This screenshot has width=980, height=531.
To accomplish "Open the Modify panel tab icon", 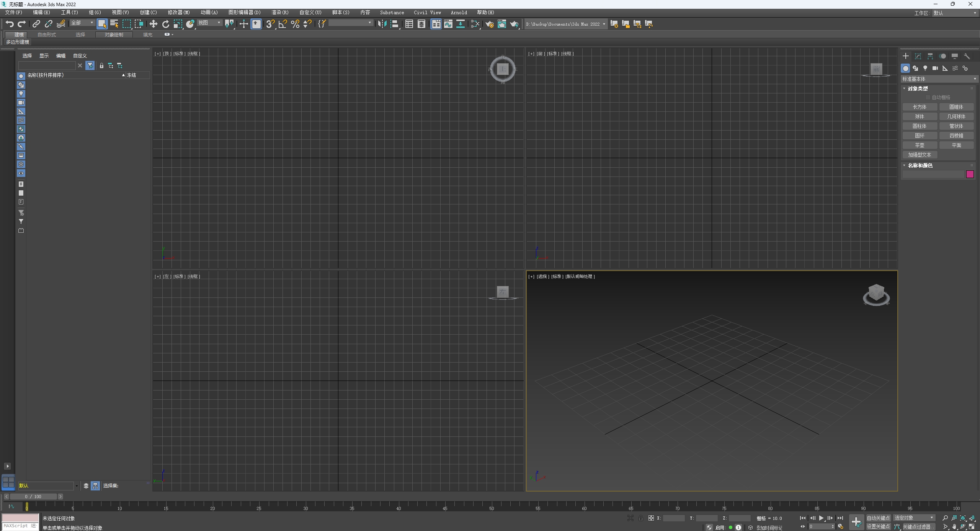I will point(918,56).
